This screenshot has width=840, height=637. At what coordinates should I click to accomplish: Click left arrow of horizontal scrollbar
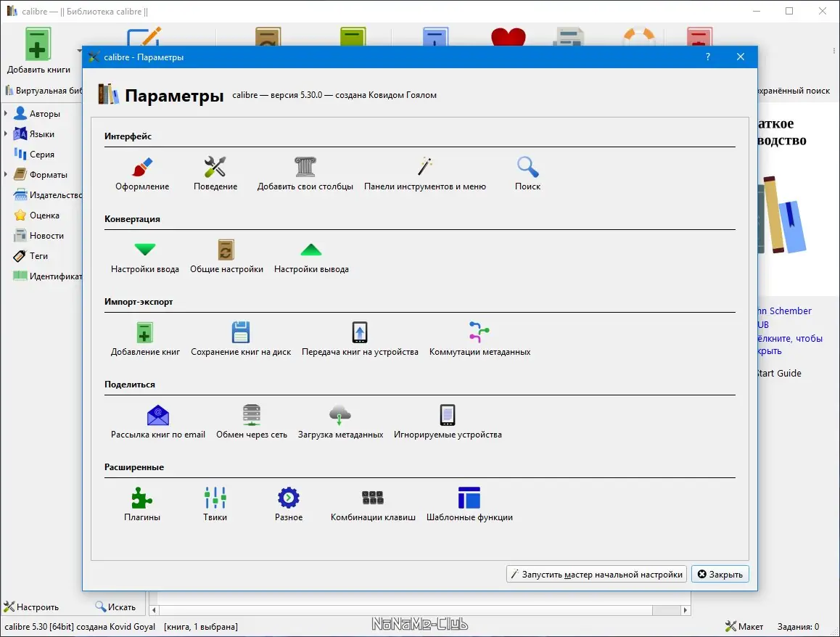point(155,610)
